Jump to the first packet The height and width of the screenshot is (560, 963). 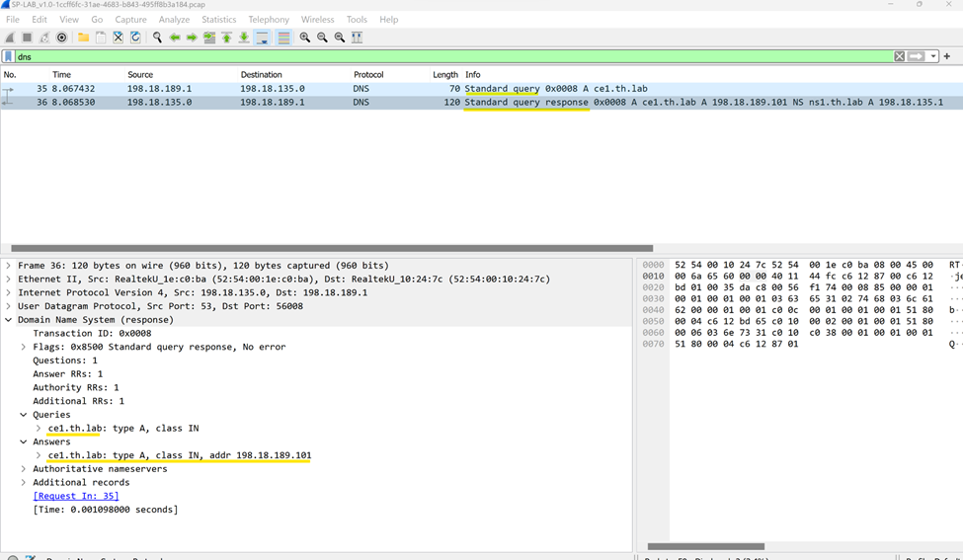pos(226,38)
